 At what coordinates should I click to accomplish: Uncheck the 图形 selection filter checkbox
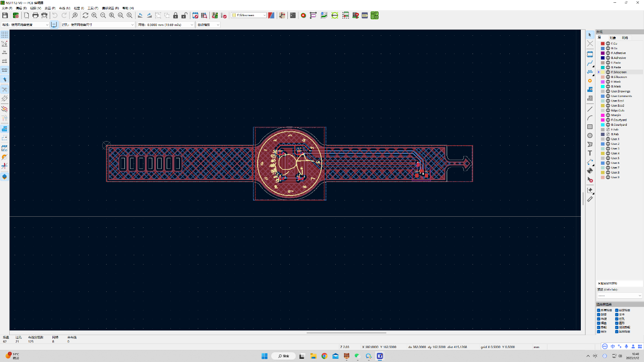[x=617, y=323]
